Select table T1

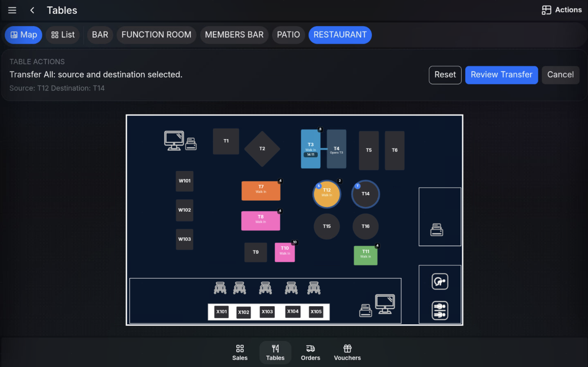[x=226, y=141]
